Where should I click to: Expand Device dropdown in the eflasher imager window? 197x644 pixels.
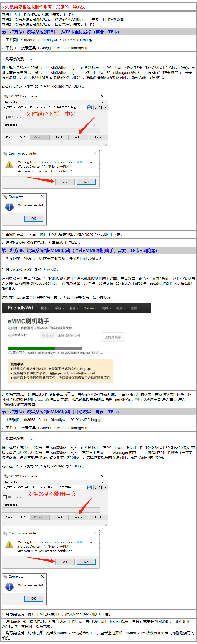(101, 487)
